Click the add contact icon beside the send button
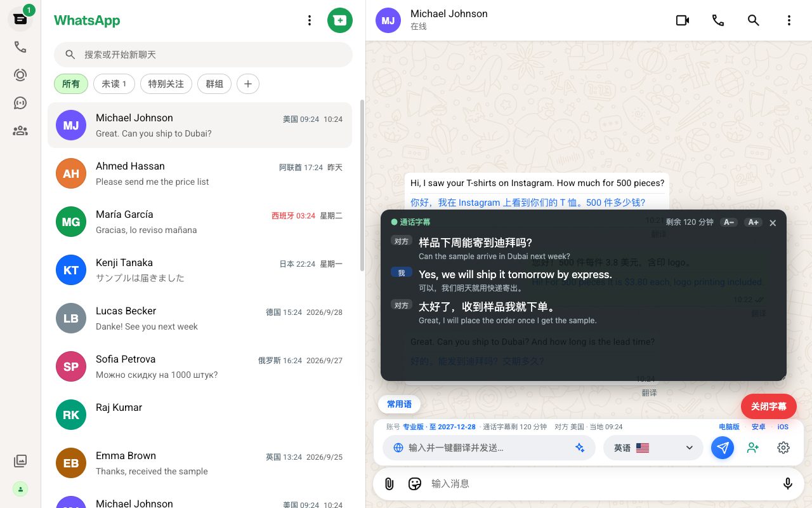Image resolution: width=812 pixels, height=508 pixels. (x=753, y=448)
